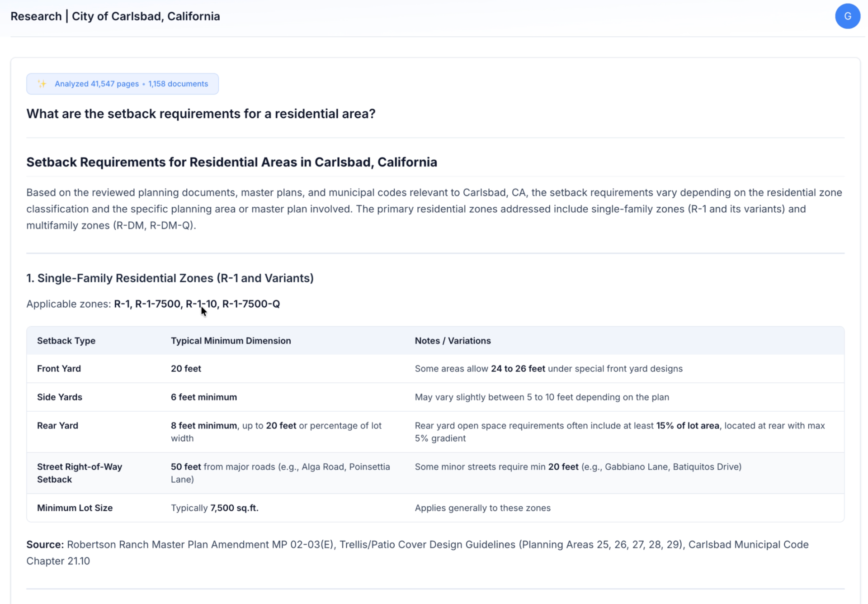The height and width of the screenshot is (604, 868).
Task: Click the 'Analyzed 41,547 pages' badge
Action: pyautogui.click(x=96, y=84)
